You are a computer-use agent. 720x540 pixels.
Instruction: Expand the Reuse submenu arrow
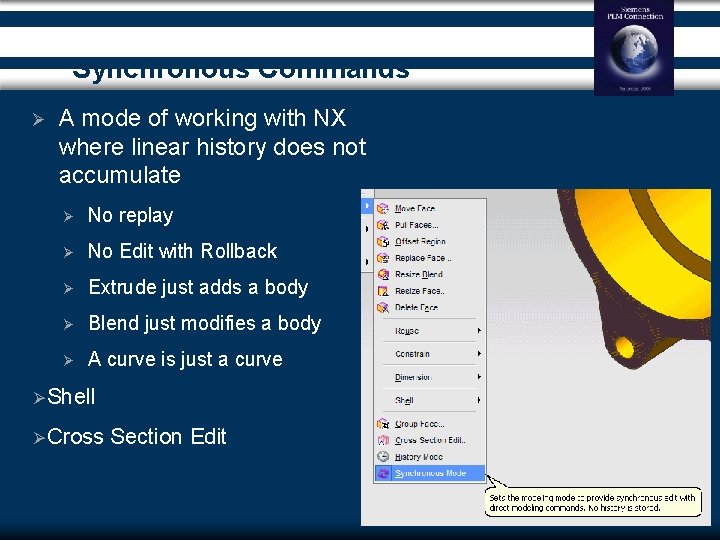click(479, 331)
